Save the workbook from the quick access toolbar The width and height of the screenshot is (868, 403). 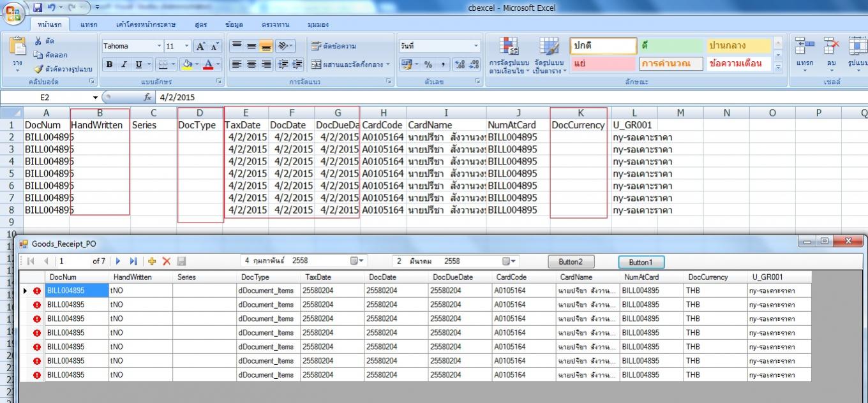pos(38,8)
